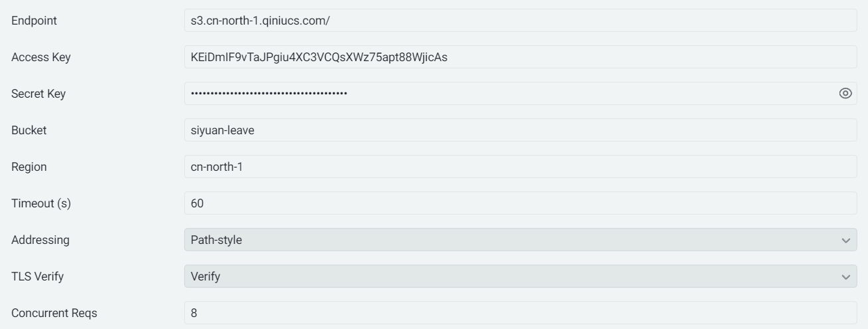Open the Addressing dropdown showing Path-style
The height and width of the screenshot is (329, 868).
pyautogui.click(x=512, y=240)
